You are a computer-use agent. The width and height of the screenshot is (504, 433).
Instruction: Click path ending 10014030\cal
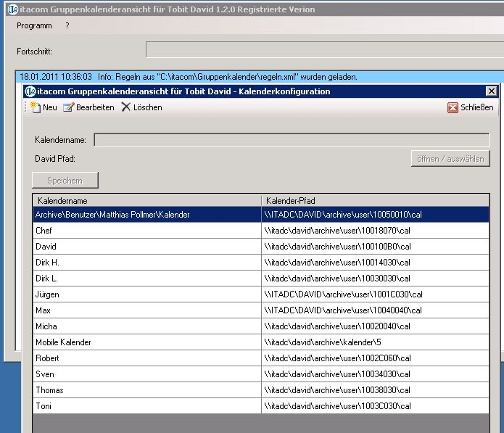click(337, 263)
